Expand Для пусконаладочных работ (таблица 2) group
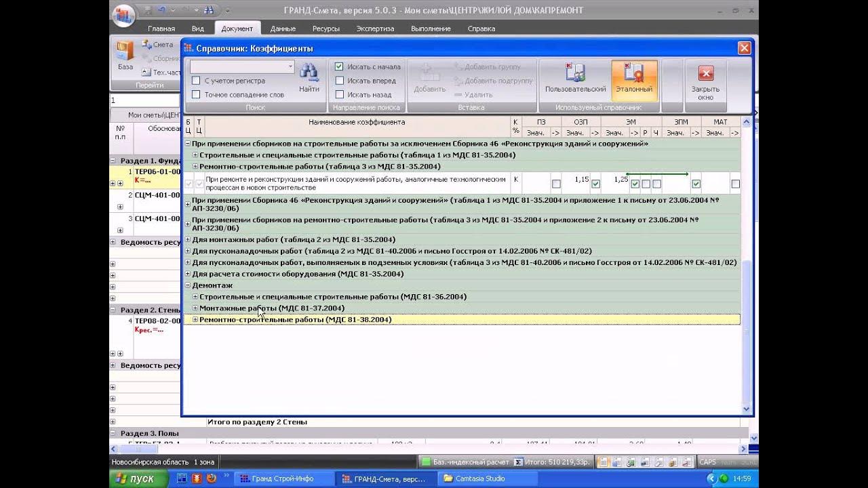Viewport: 868px width, 488px height. 188,251
